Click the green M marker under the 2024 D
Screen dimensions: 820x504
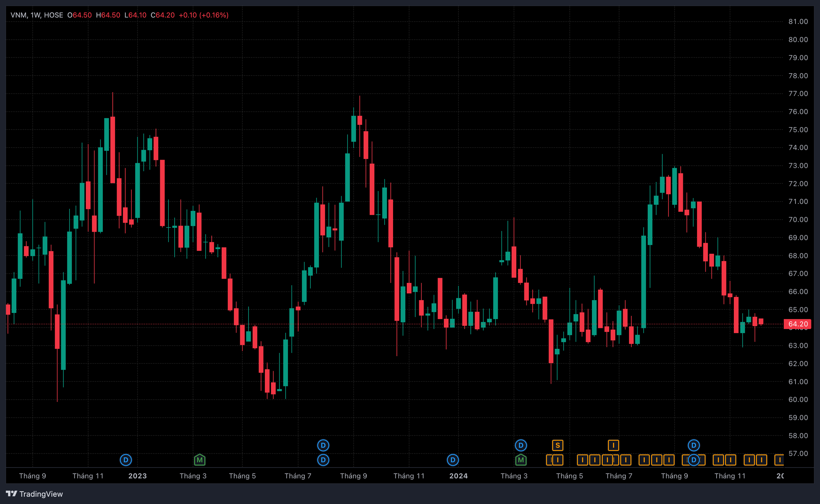(x=521, y=460)
